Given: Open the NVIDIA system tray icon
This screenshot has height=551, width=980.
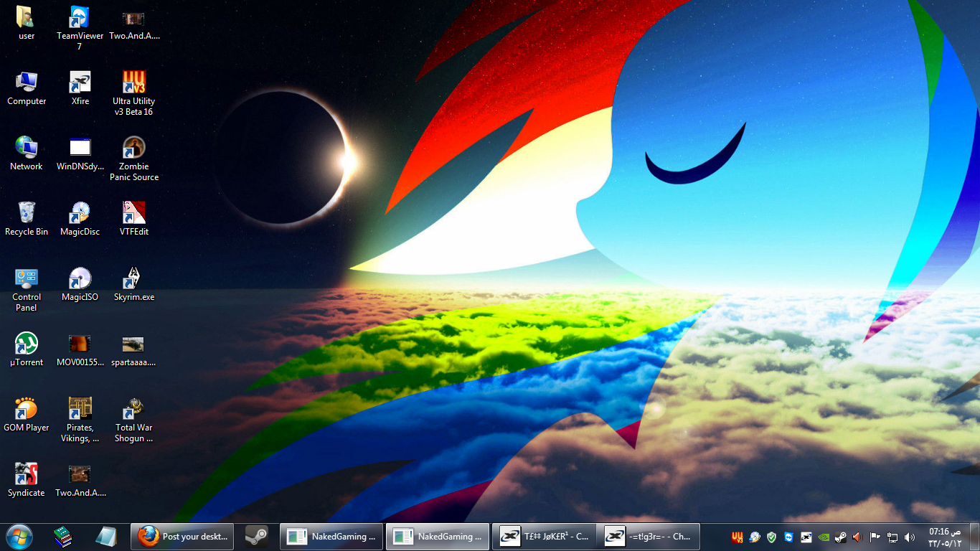Looking at the screenshot, I should 824,537.
